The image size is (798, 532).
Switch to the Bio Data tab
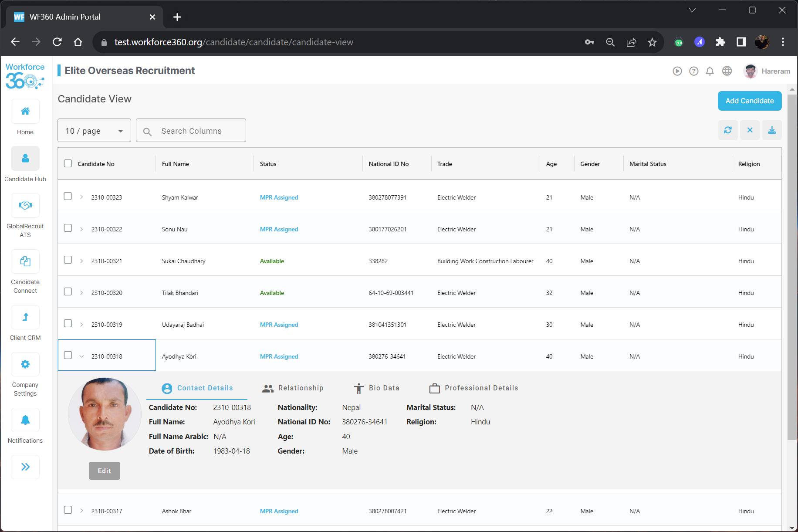pyautogui.click(x=376, y=388)
